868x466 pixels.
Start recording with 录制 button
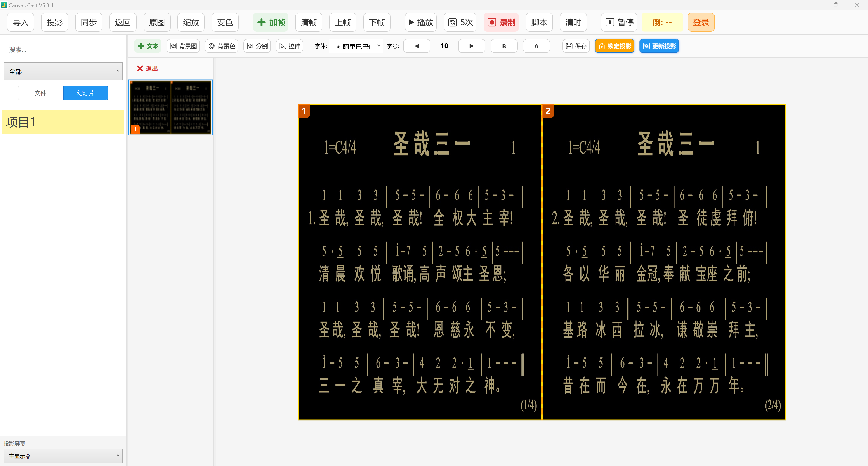tap(501, 22)
